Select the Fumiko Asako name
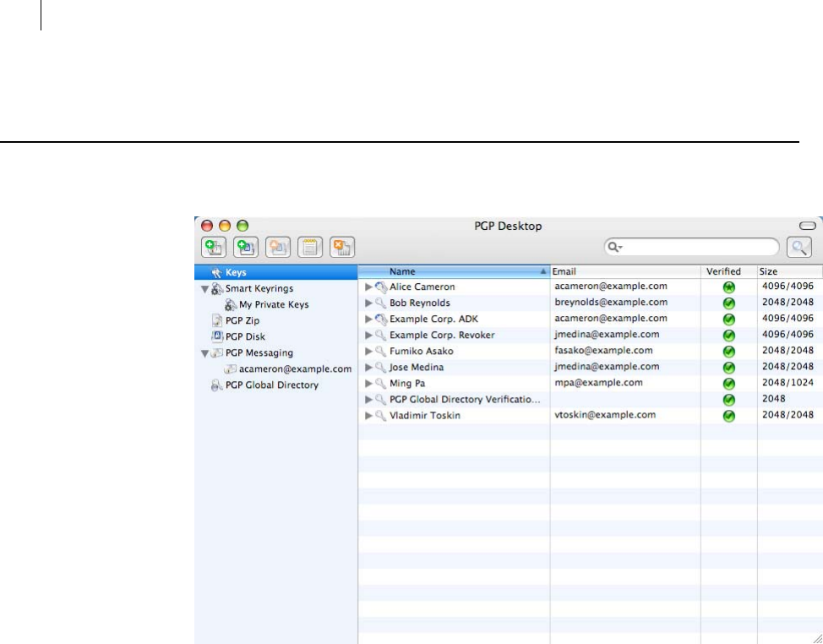 click(421, 351)
